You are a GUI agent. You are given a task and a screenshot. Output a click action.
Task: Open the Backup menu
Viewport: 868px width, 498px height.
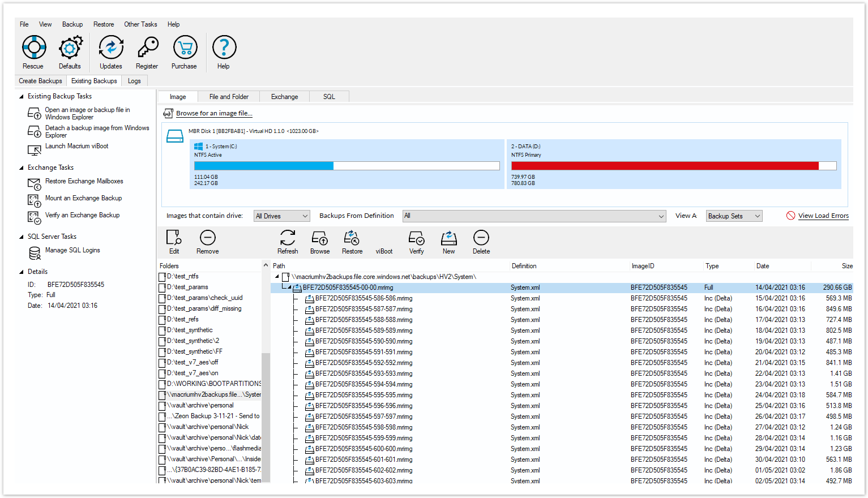click(x=72, y=24)
